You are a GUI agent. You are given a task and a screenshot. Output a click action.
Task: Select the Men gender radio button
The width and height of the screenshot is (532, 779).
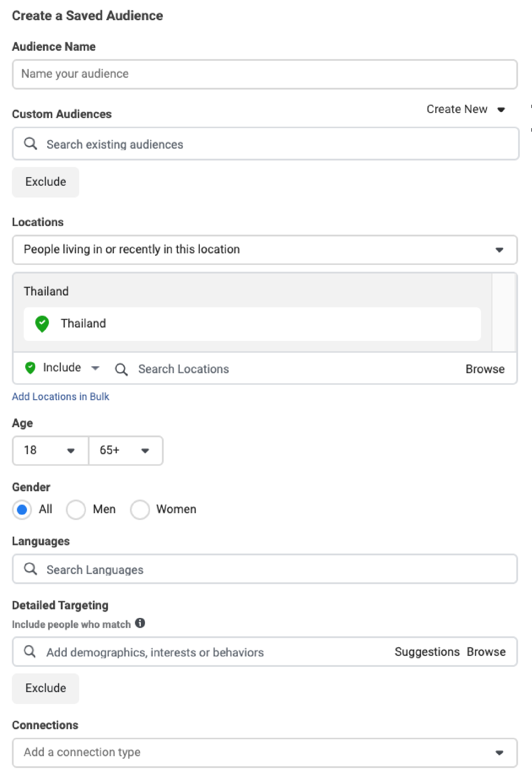76,510
